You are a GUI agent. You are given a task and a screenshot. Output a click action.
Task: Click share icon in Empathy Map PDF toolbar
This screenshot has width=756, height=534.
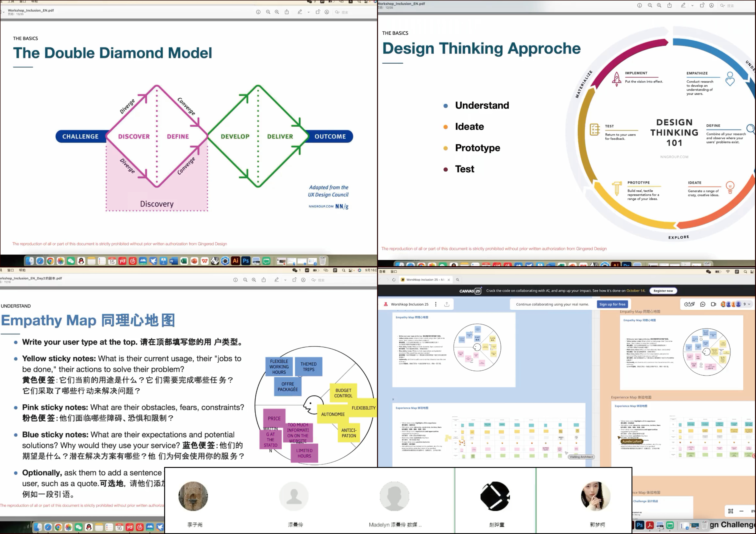click(x=263, y=280)
